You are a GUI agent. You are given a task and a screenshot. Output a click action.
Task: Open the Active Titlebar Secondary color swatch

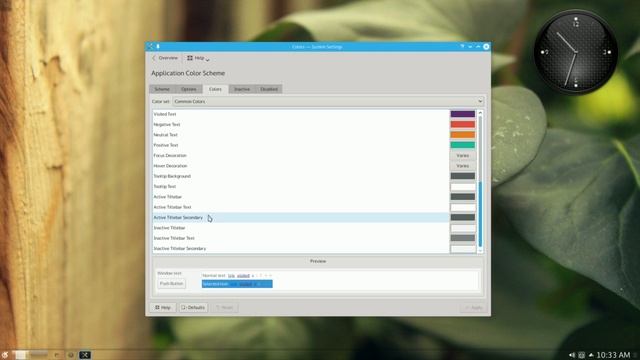point(462,218)
